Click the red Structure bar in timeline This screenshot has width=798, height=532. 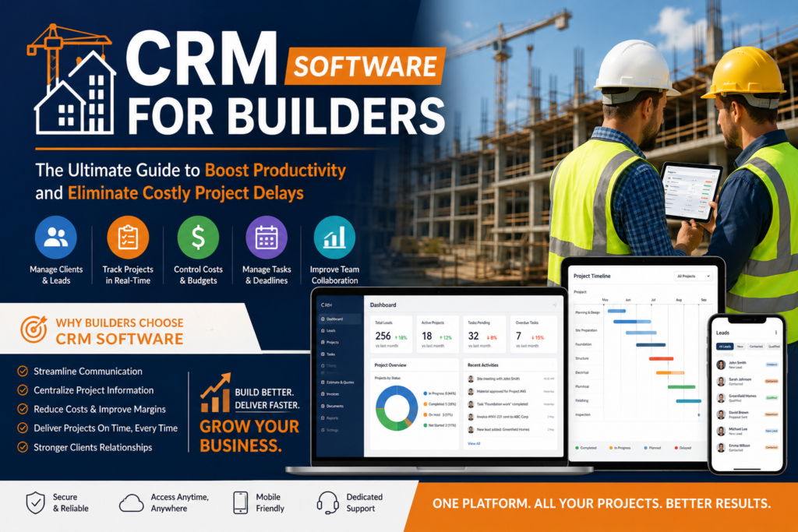click(661, 358)
